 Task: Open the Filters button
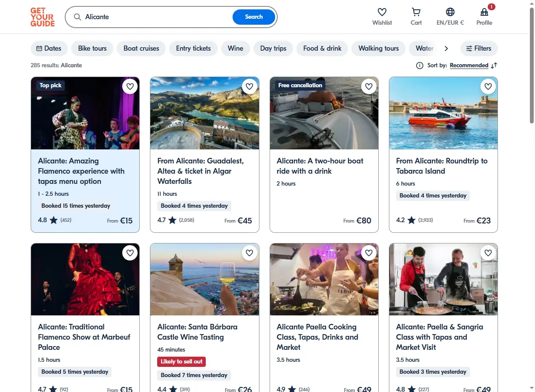click(x=479, y=49)
